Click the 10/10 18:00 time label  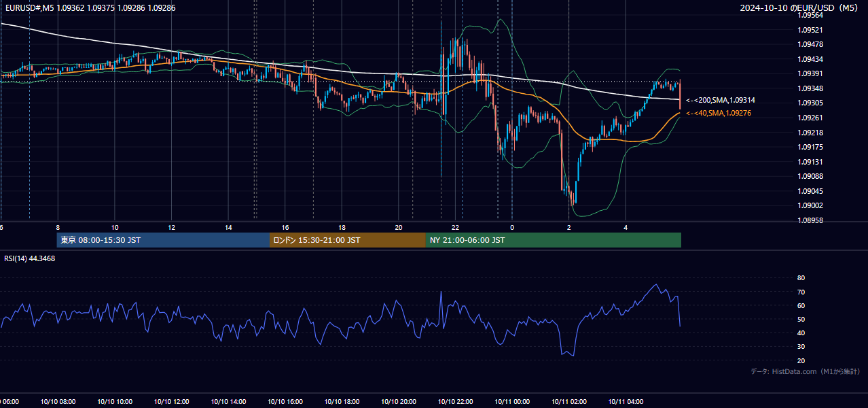pos(342,402)
